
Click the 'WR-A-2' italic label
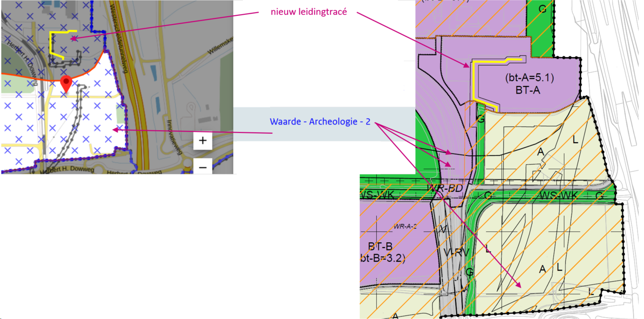(x=405, y=225)
